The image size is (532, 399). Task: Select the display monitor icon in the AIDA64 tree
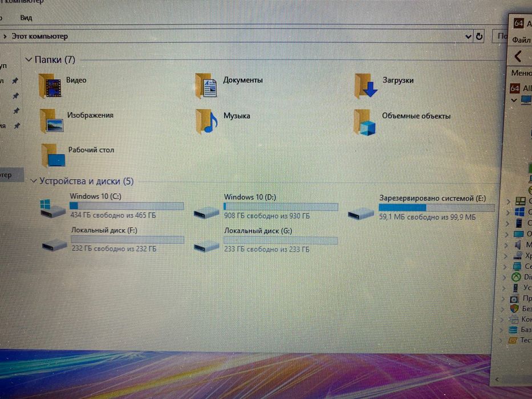point(518,234)
